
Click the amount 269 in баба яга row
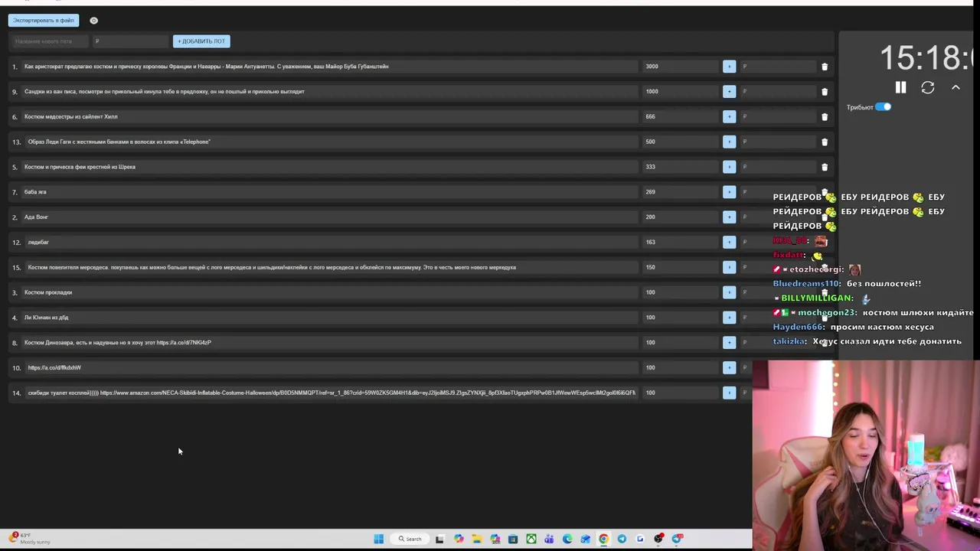[x=650, y=192]
